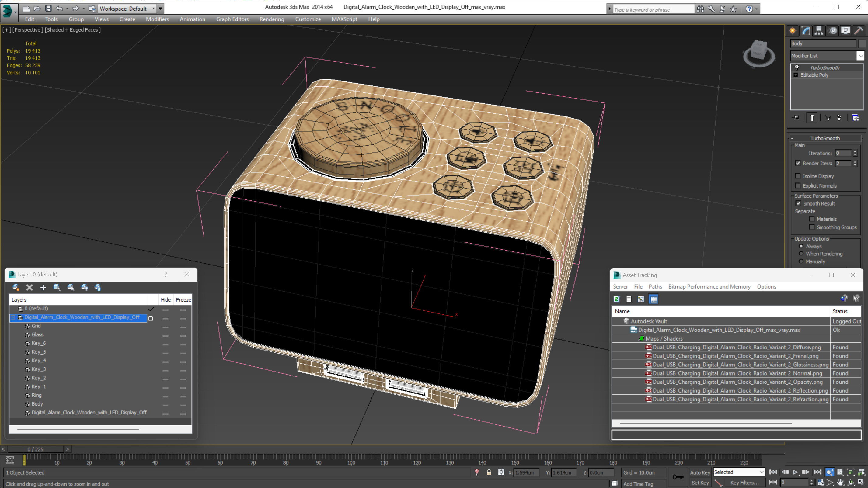Viewport: 868px width, 488px height.
Task: Open the Rendering menu
Action: coord(272,19)
